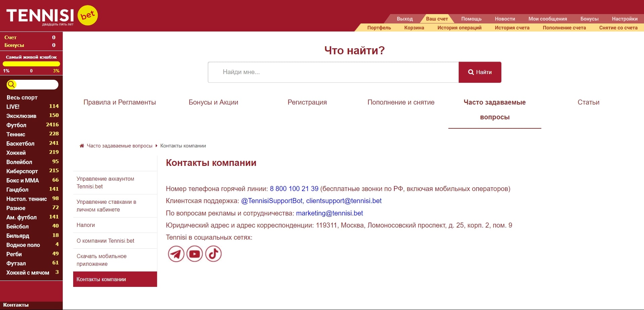Open the Бонусы top tab
The image size is (644, 310).
point(589,19)
